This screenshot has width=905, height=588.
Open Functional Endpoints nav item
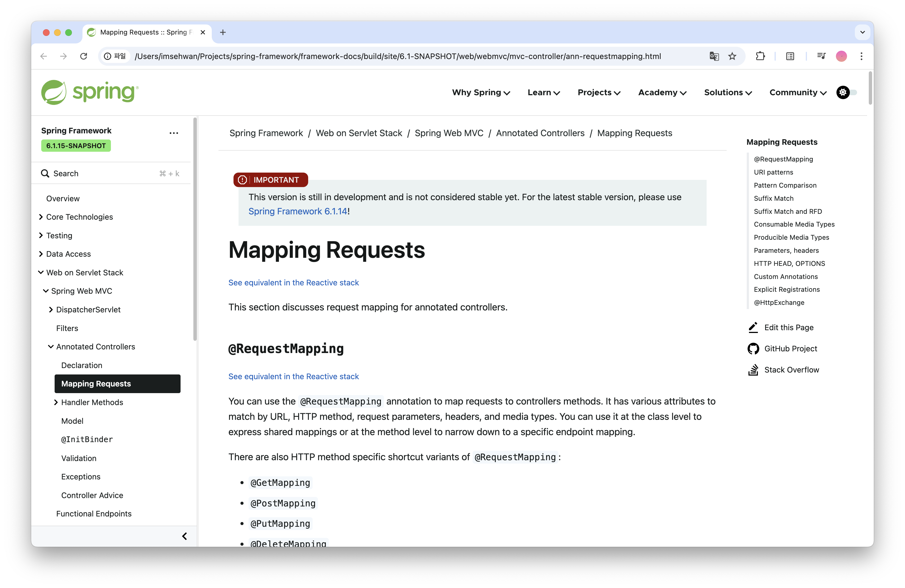(x=94, y=514)
